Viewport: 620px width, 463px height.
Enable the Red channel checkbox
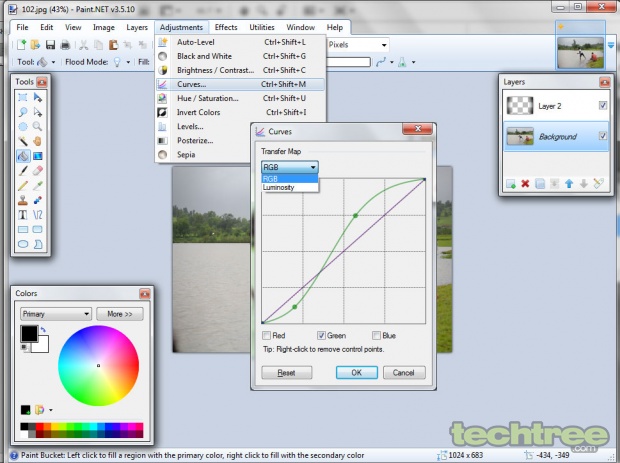pyautogui.click(x=267, y=336)
